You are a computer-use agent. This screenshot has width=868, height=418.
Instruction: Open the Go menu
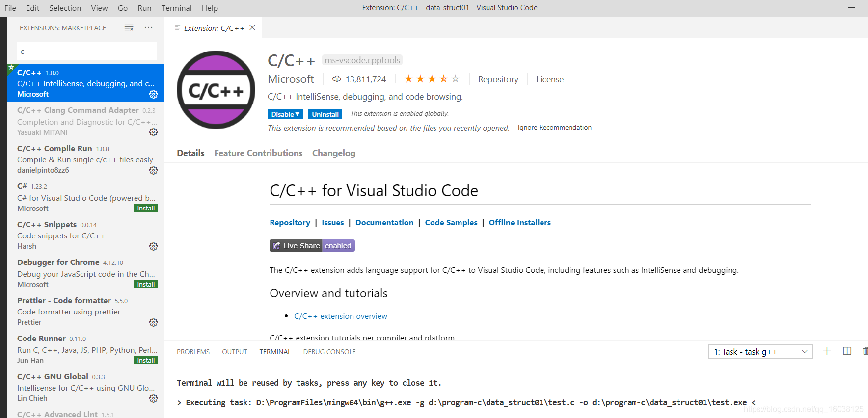click(123, 8)
